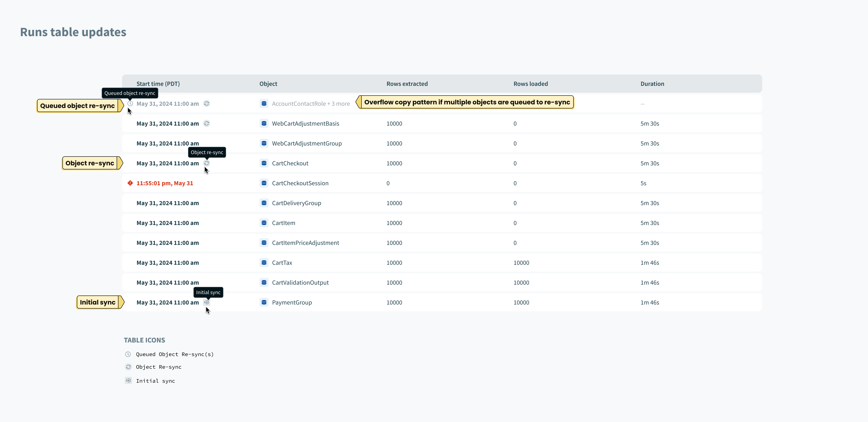The width and height of the screenshot is (868, 422).
Task: Click the red 11:55:01 pm, May 31 timestamp
Action: click(164, 183)
